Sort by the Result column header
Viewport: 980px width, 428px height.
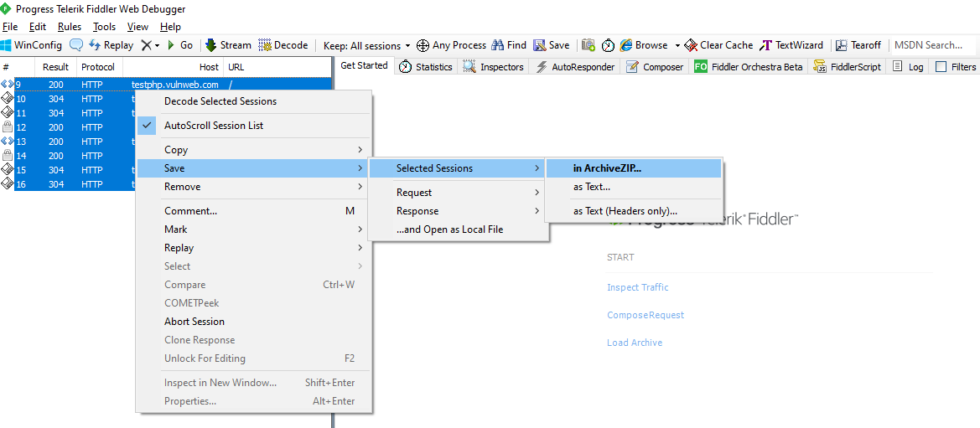55,67
